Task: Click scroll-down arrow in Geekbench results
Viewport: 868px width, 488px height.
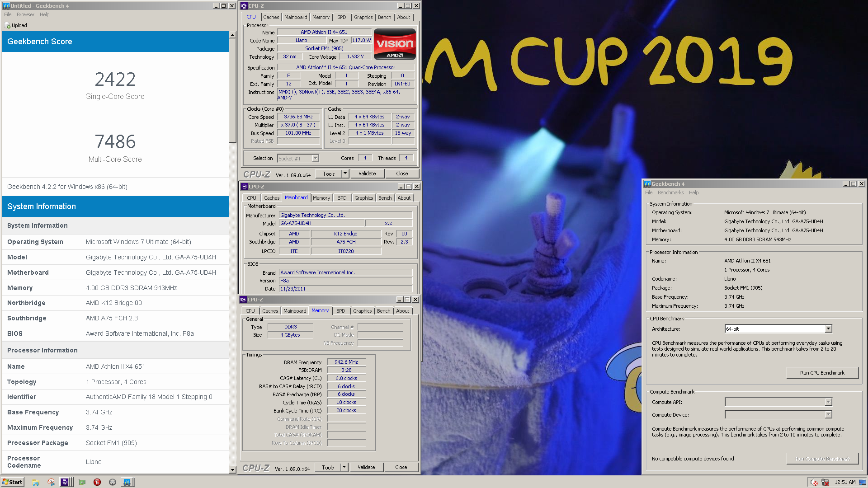Action: point(233,470)
